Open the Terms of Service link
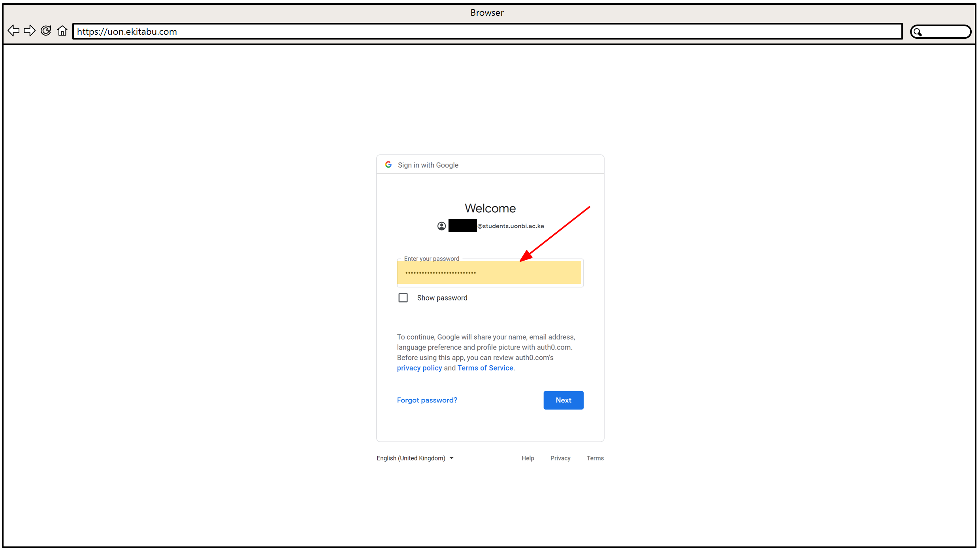 pyautogui.click(x=485, y=368)
